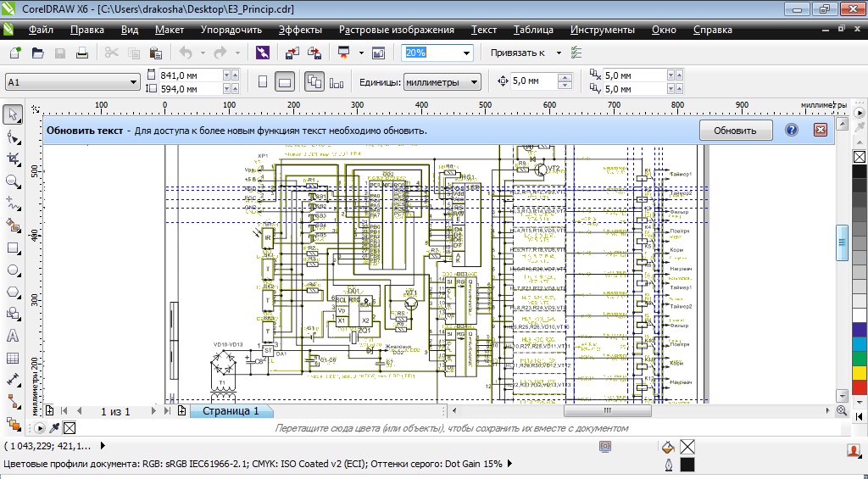The image size is (868, 479).
Task: Click the Print icon
Action: [82, 53]
